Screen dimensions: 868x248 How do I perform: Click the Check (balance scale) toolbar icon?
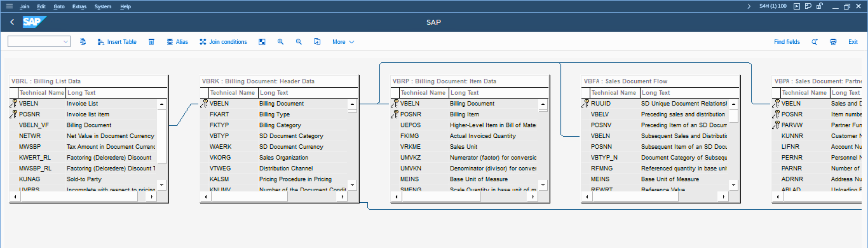pos(83,42)
